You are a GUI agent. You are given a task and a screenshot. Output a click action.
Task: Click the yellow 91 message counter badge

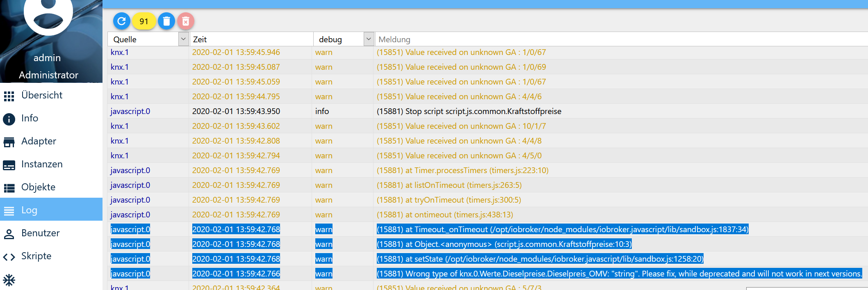click(144, 21)
